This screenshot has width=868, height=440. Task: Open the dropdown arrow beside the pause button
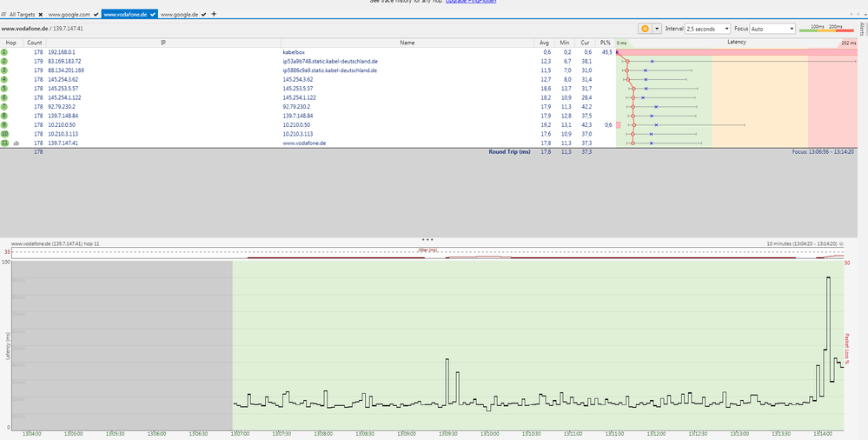tap(657, 29)
